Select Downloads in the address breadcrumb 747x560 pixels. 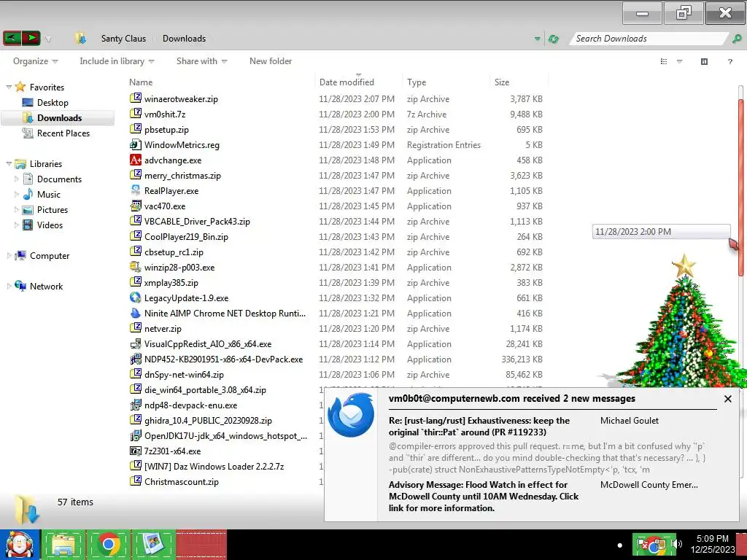pos(185,39)
